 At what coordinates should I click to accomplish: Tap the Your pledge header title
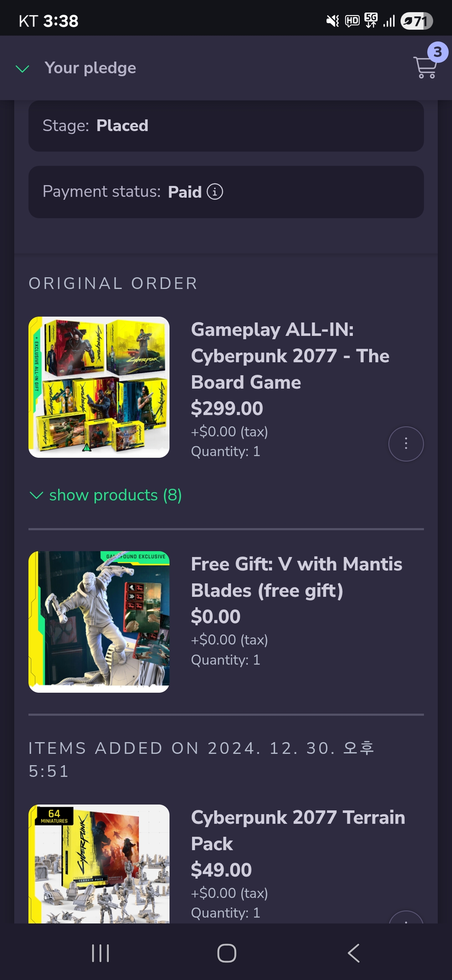click(x=90, y=68)
